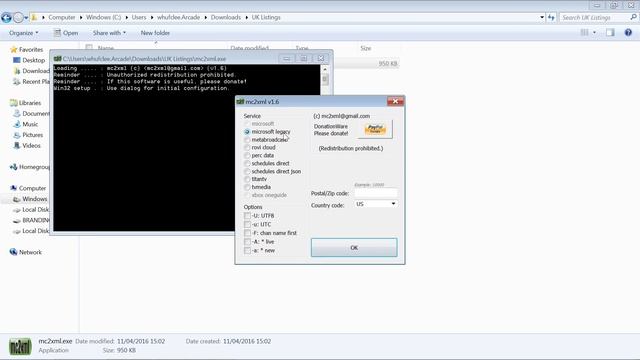640x360 pixels.
Task: Click the mc2xml.exe icon in details pane
Action: pyautogui.click(x=20, y=347)
